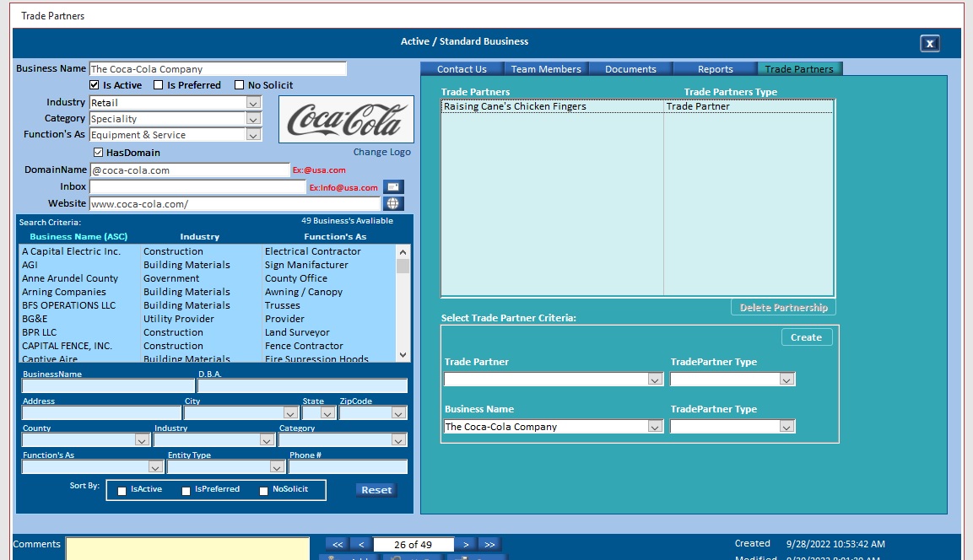973x560 pixels.
Task: Enable the Is Preferred checkbox
Action: point(159,85)
